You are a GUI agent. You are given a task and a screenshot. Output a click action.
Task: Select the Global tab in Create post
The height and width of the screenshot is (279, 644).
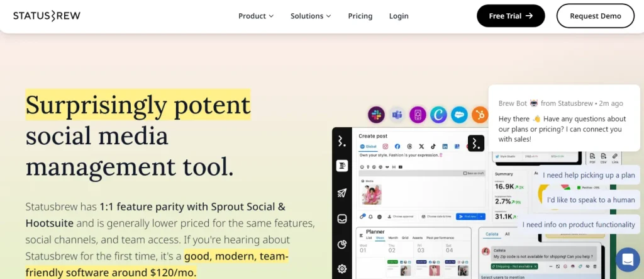tap(368, 147)
